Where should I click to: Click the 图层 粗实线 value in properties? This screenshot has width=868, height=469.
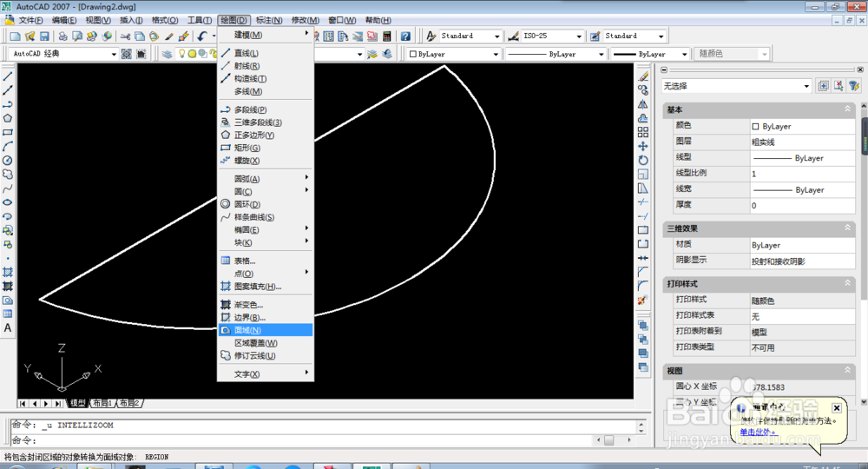pos(802,142)
